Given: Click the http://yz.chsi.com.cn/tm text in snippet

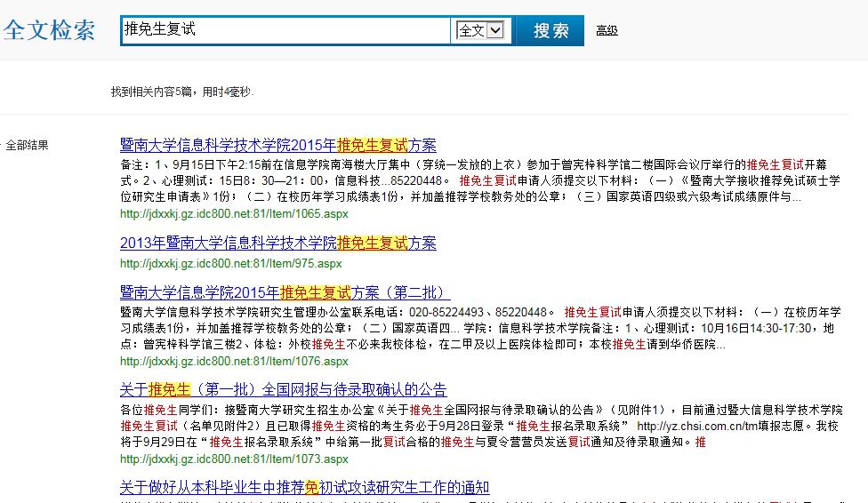Looking at the screenshot, I should (697, 426).
